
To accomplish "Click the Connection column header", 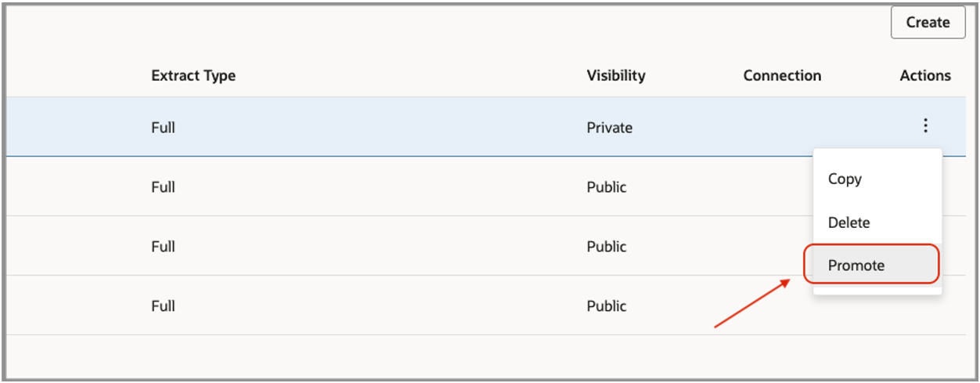I will pos(782,76).
